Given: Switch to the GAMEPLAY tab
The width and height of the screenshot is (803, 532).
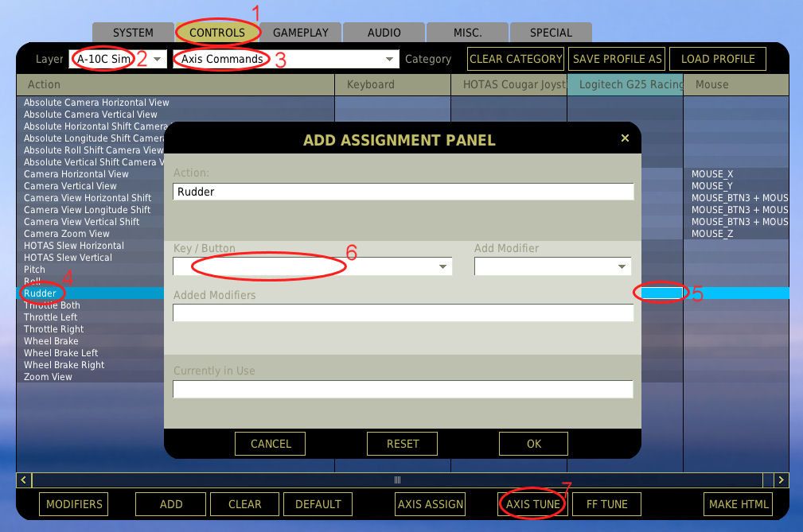Looking at the screenshot, I should [301, 33].
